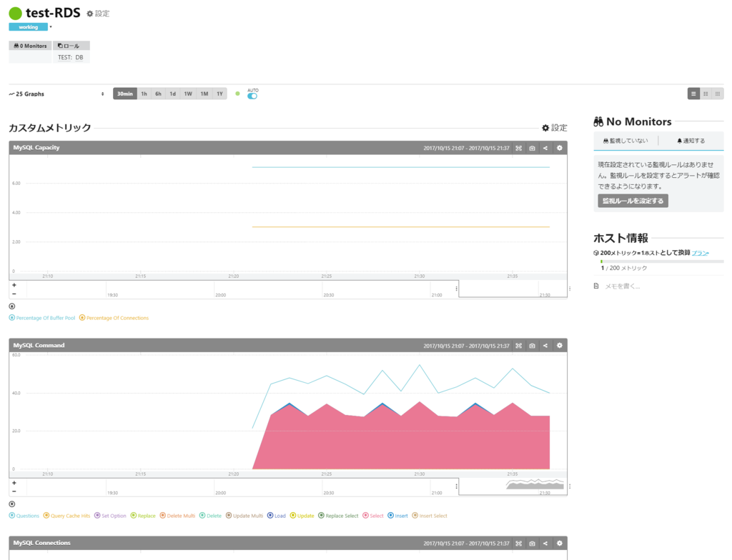Click the 監視ルールを設定する button
The image size is (732, 560).
pos(633,201)
